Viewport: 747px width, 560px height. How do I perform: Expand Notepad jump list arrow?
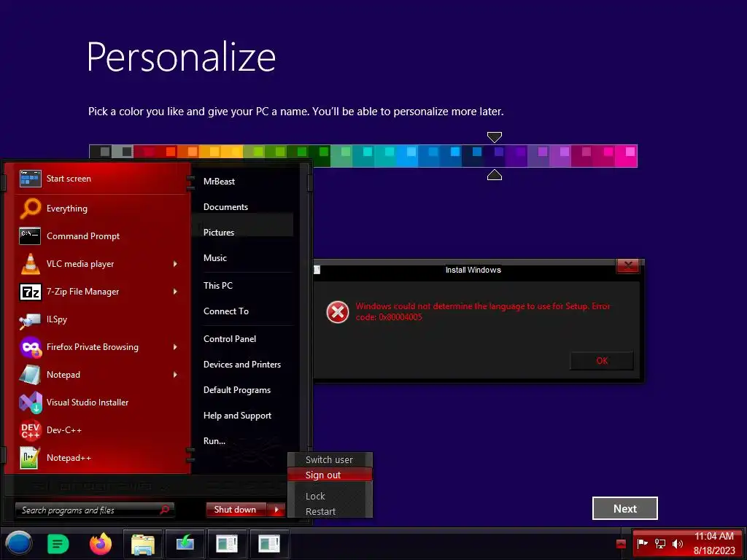click(175, 375)
